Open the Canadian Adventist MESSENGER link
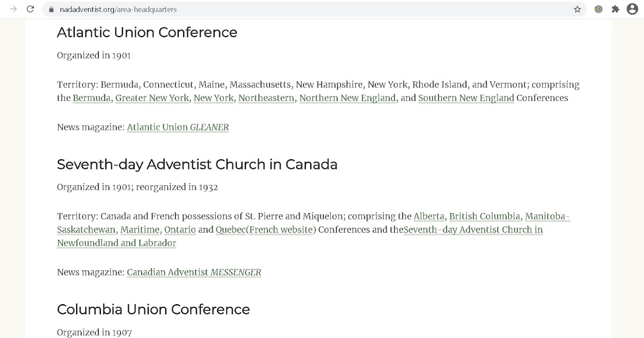This screenshot has height=338, width=644. pos(194,272)
